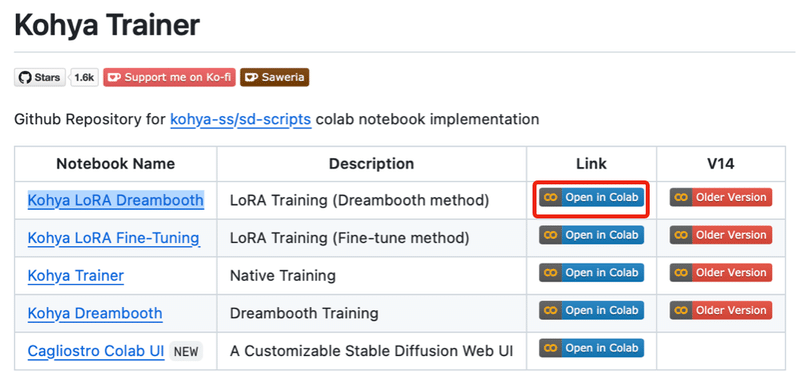Open Colab badge for Kohya LoRA Dreambooth
Image resolution: width=800 pixels, height=383 pixels.
coord(591,197)
